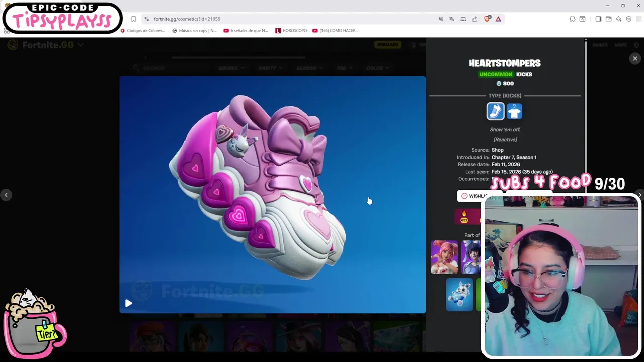644x362 pixels.
Task: Open the Brave Wallet icon
Action: [x=608, y=19]
